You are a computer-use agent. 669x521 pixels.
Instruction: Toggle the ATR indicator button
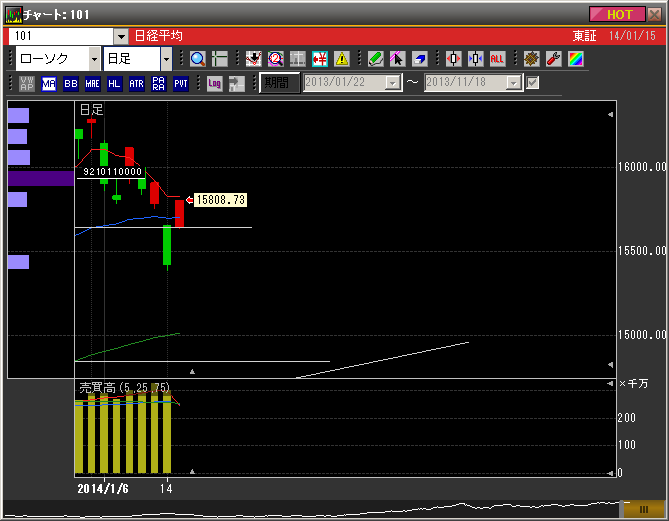point(136,83)
